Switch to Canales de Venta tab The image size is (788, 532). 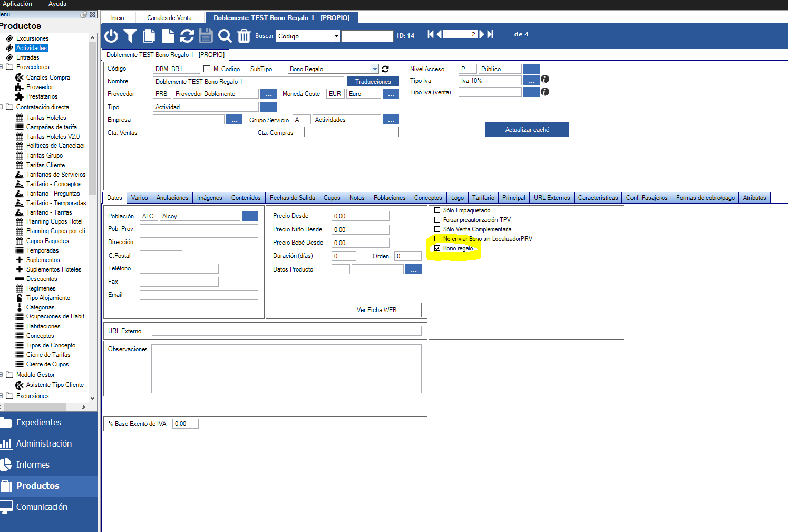[169, 18]
